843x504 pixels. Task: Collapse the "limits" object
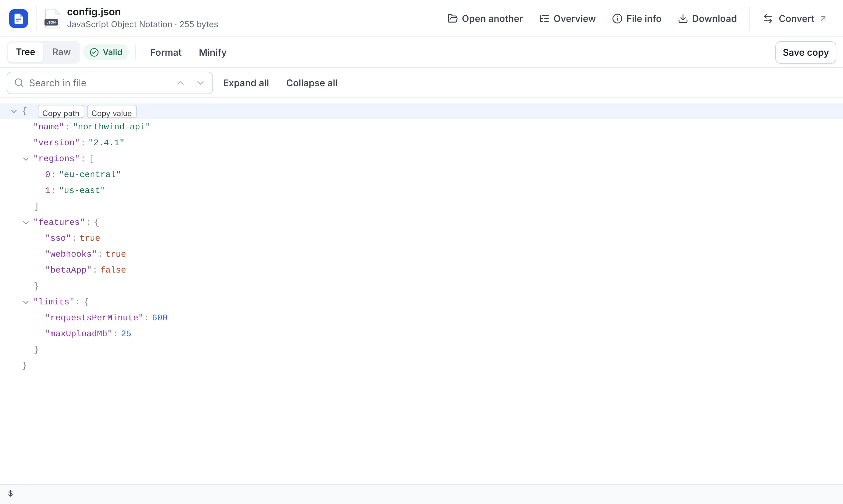(26, 302)
